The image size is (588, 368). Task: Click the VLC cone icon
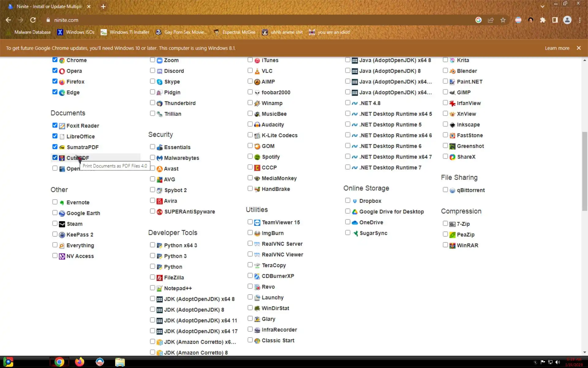(x=257, y=71)
